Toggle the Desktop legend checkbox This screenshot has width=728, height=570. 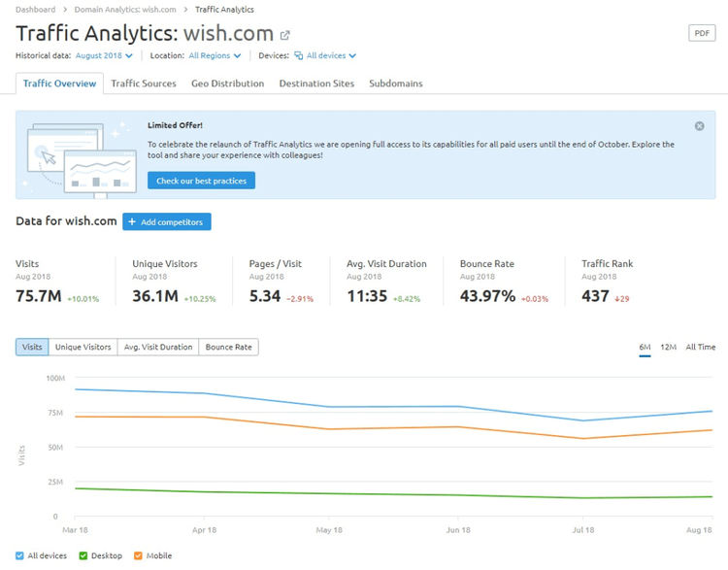pos(83,555)
